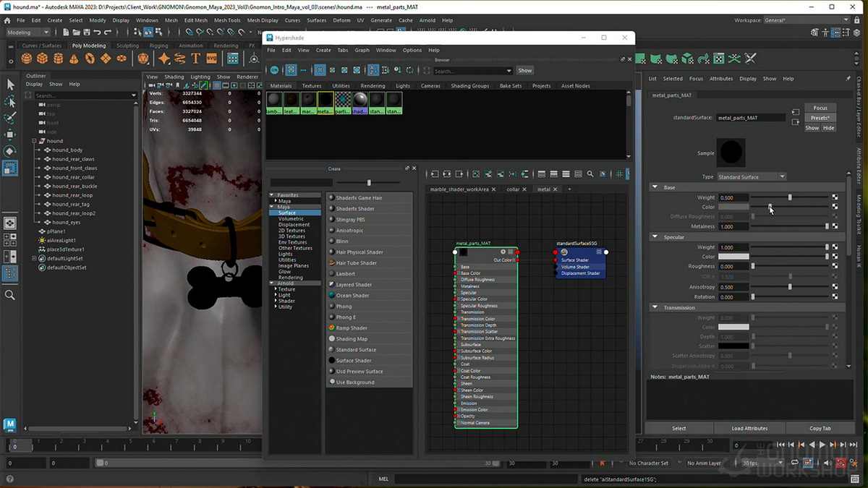The height and width of the screenshot is (488, 868).
Task: Toggle the grid icon in Hypershade graph toolbar
Action: 619,174
